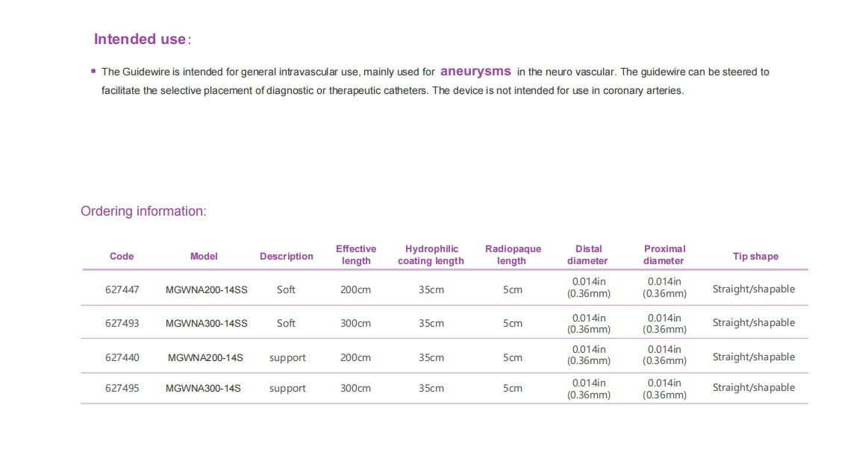Click the 'Ordering information:' heading

click(143, 211)
